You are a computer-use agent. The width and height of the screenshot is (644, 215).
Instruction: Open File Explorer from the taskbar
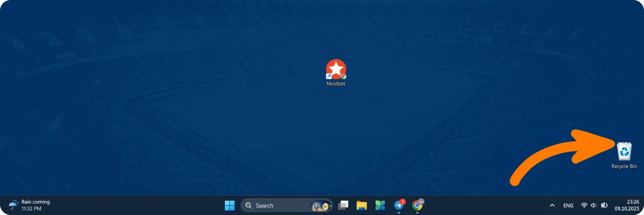(361, 206)
